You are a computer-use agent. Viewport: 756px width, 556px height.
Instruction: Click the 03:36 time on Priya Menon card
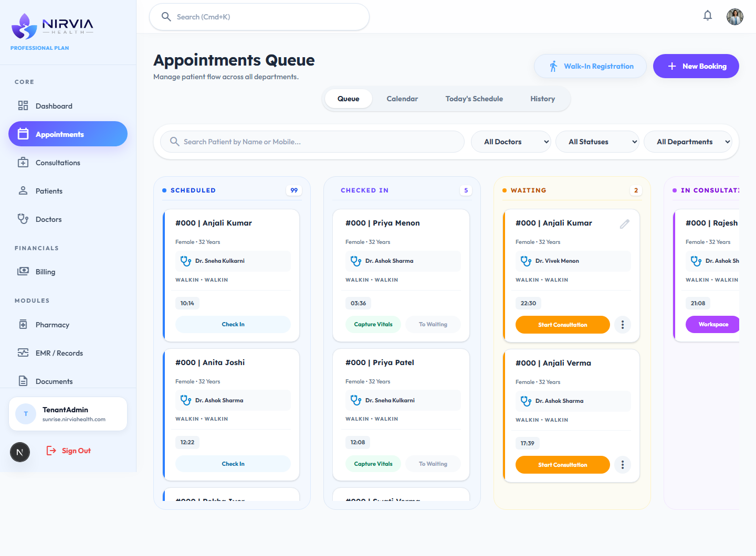tap(359, 303)
